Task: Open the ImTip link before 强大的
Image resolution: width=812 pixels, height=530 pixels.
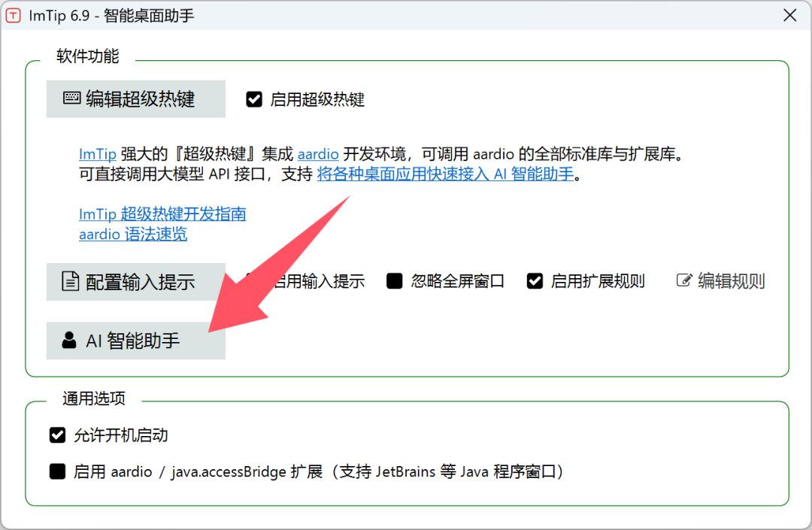Action: 97,154
